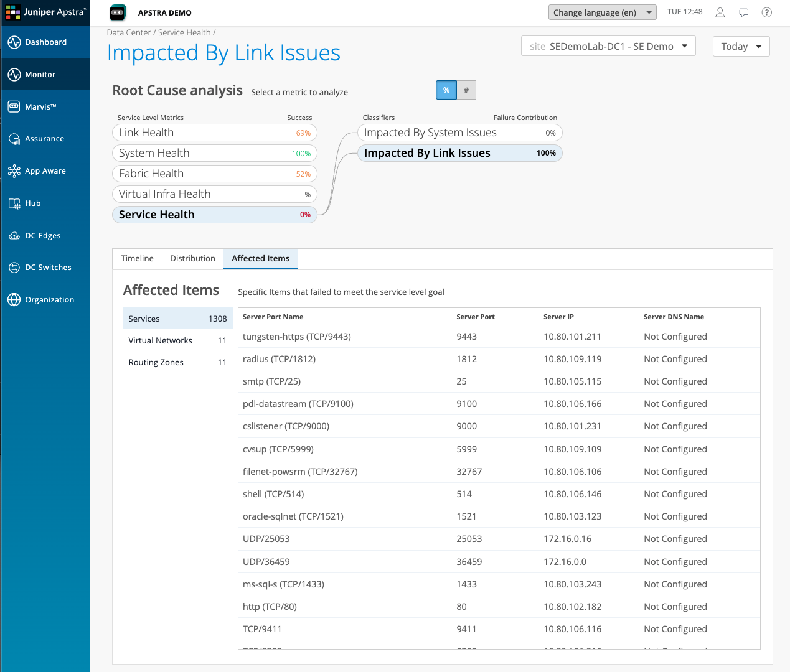Open App Aware from the sidebar
The width and height of the screenshot is (790, 672).
coord(45,170)
